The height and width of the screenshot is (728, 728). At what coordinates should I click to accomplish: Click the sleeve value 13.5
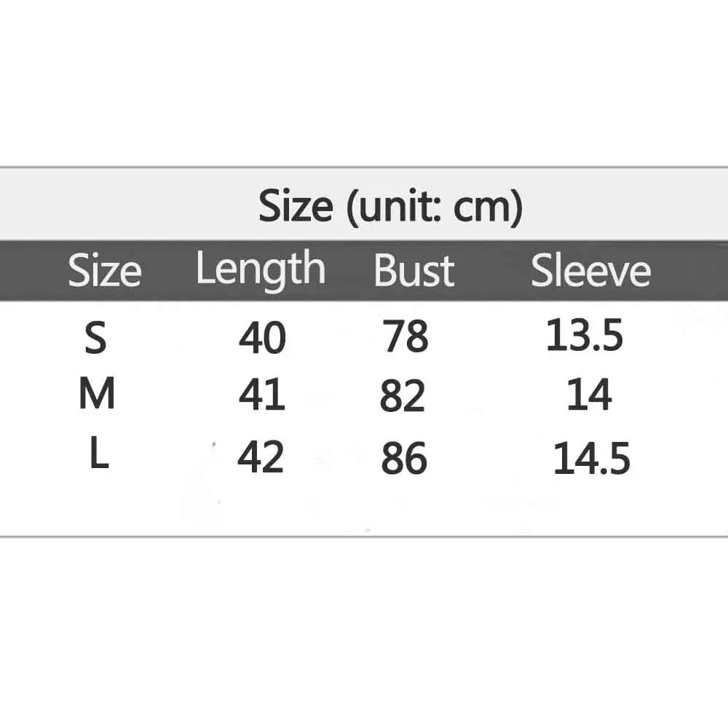(x=585, y=336)
